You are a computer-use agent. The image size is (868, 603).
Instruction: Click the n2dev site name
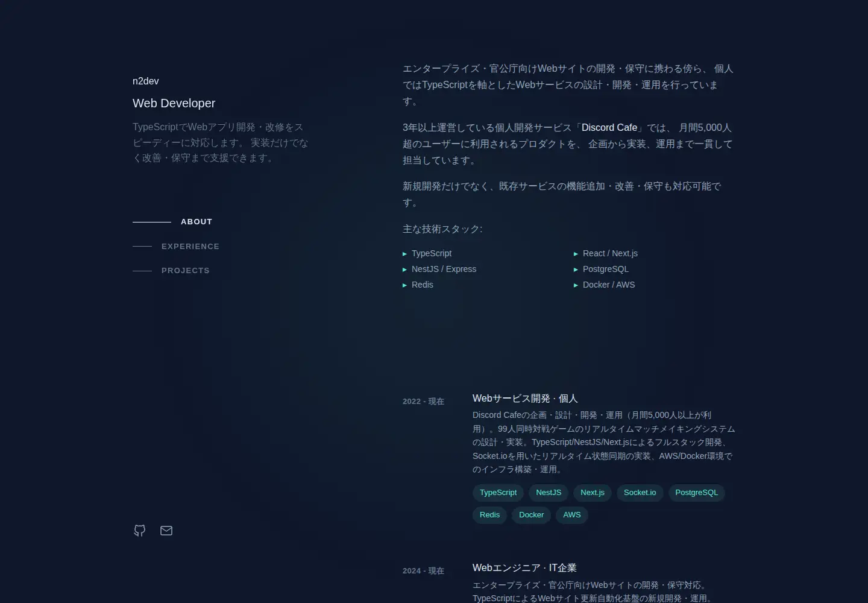pos(146,81)
